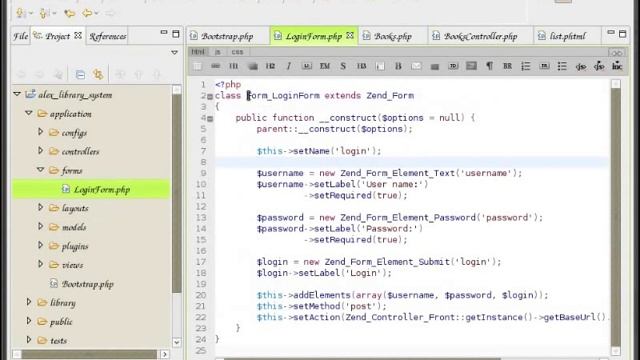Click the link chain icon above toolbar
This screenshot has height=360, width=640.
[x=616, y=53]
